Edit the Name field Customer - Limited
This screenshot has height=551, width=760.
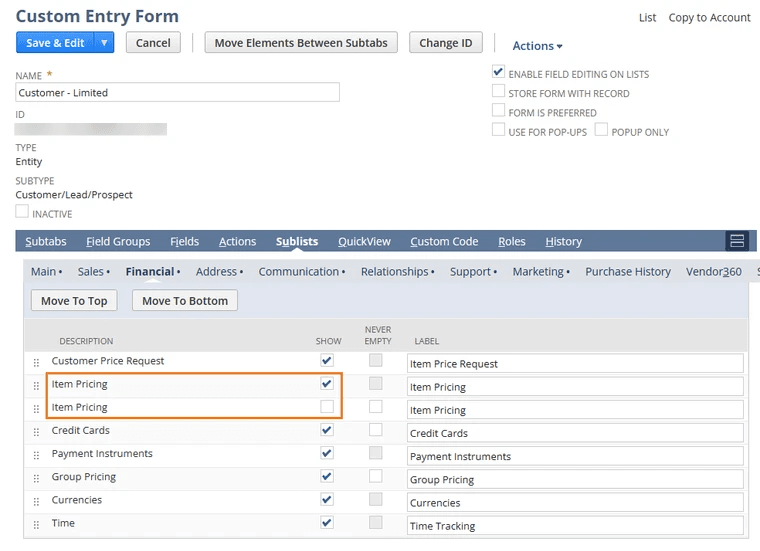click(177, 92)
